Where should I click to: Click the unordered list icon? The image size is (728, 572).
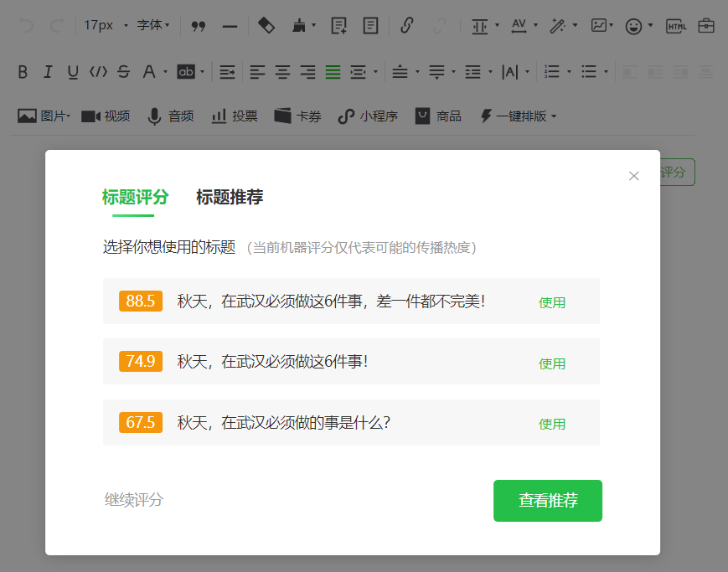tap(589, 72)
